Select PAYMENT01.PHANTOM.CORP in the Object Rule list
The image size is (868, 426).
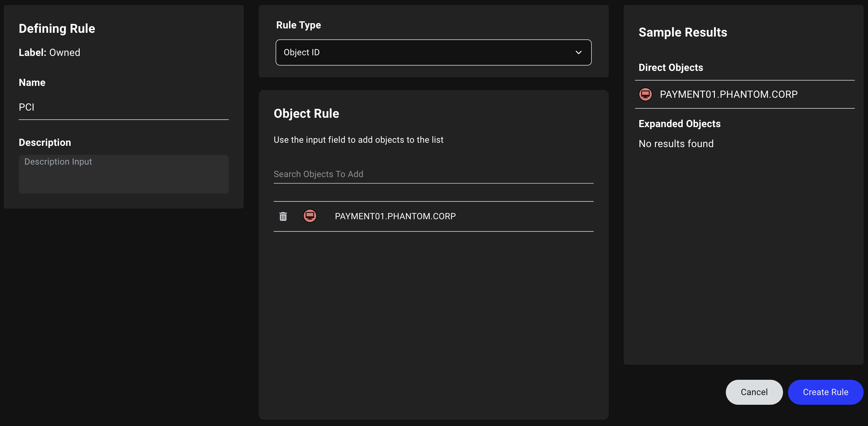pos(395,216)
